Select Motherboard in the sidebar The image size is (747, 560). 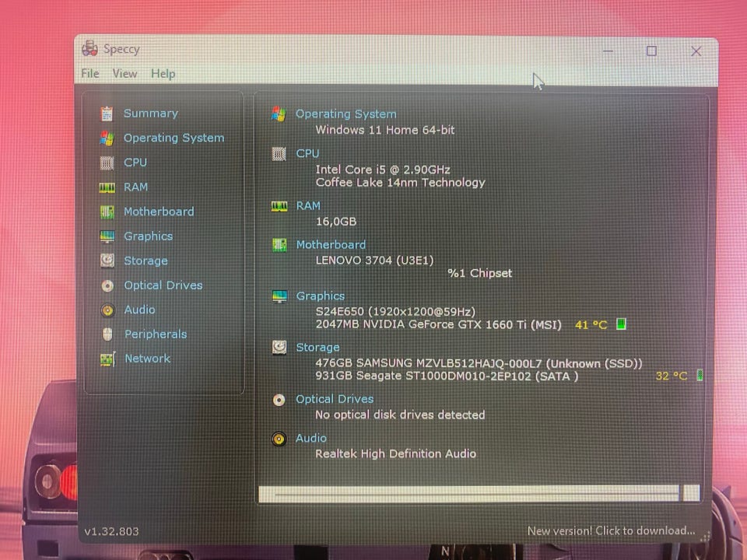click(159, 212)
